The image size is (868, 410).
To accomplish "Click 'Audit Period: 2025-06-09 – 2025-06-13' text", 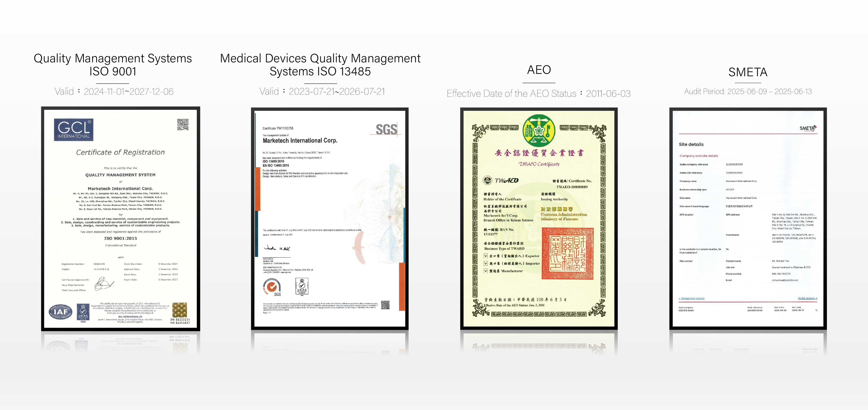I will (748, 91).
